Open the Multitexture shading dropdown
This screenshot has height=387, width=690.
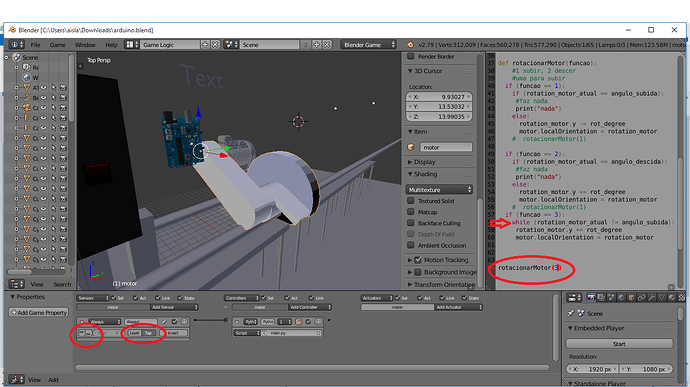coord(439,190)
